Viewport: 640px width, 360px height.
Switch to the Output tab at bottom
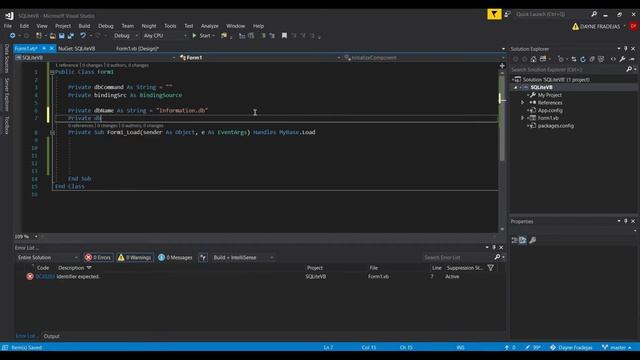coord(51,336)
